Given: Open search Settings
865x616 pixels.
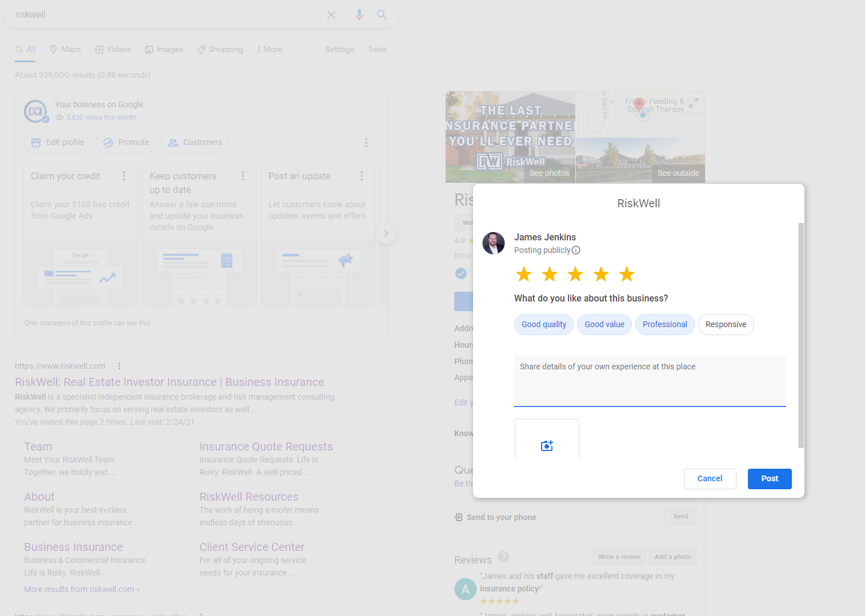Looking at the screenshot, I should pyautogui.click(x=340, y=50).
